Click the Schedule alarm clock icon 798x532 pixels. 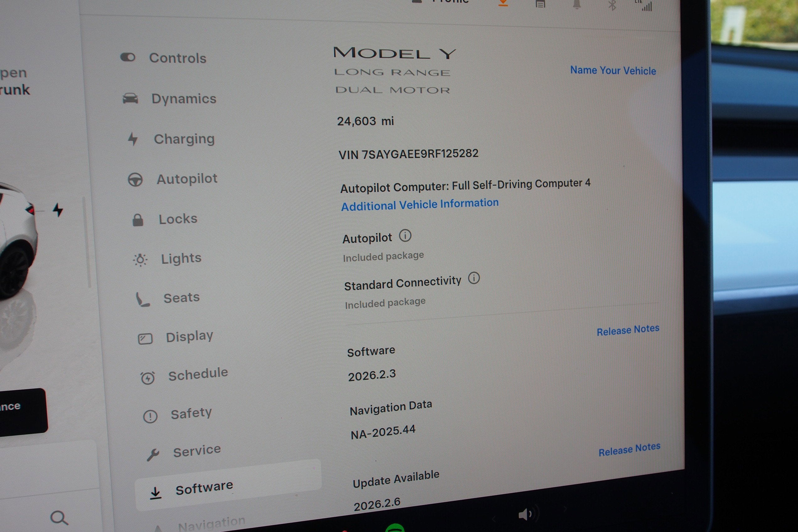tap(148, 378)
